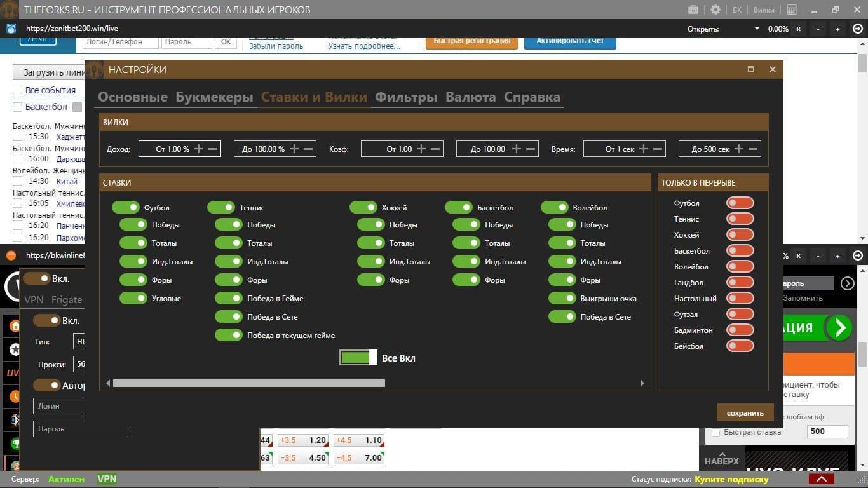
Task: Increase Коэф minimum От 1.00 with plus
Action: click(x=421, y=149)
